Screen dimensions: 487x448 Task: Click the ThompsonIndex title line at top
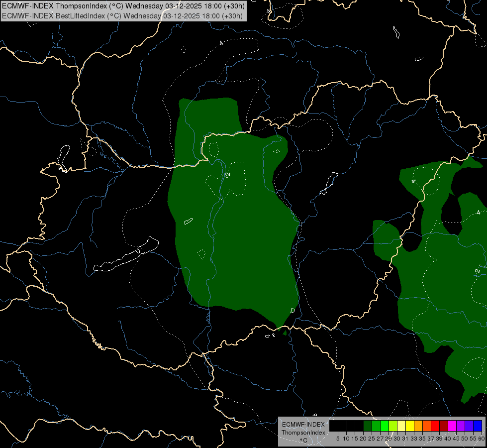[x=123, y=6]
